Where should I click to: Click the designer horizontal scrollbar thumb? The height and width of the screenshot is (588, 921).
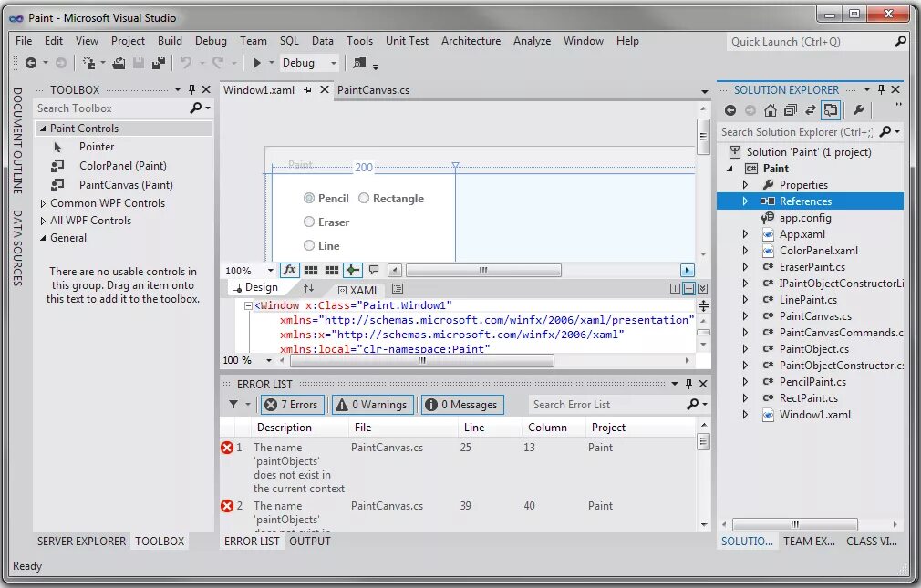point(483,270)
